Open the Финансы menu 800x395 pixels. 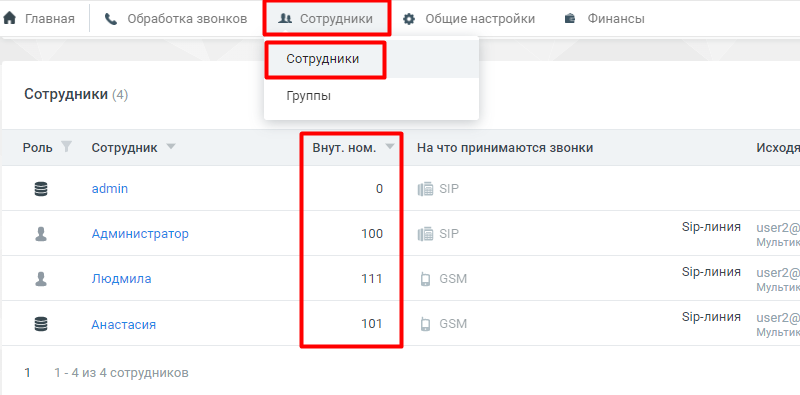[x=616, y=19]
